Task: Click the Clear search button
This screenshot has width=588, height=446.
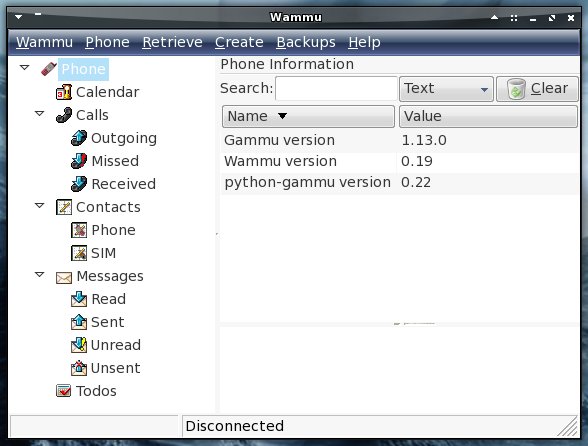Action: (x=537, y=89)
